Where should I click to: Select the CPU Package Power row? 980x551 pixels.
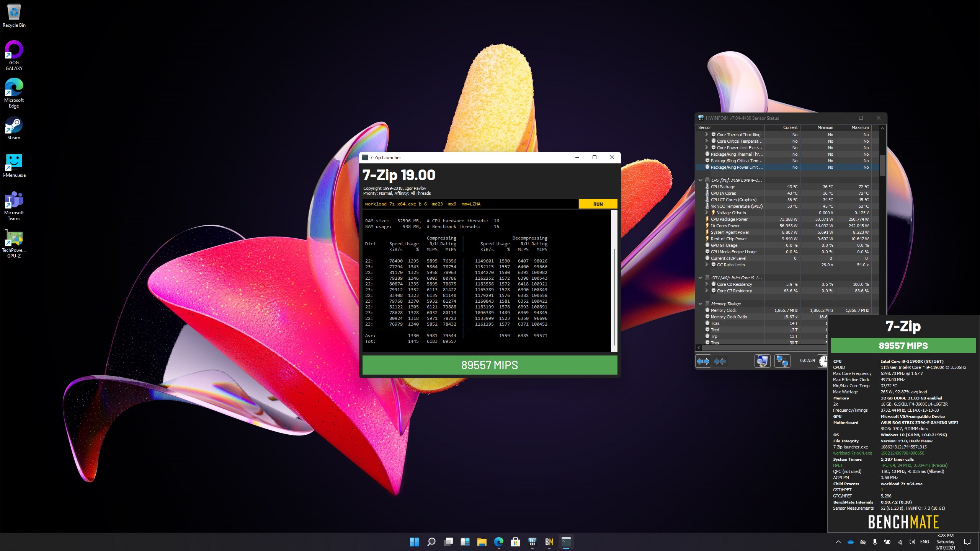click(787, 219)
